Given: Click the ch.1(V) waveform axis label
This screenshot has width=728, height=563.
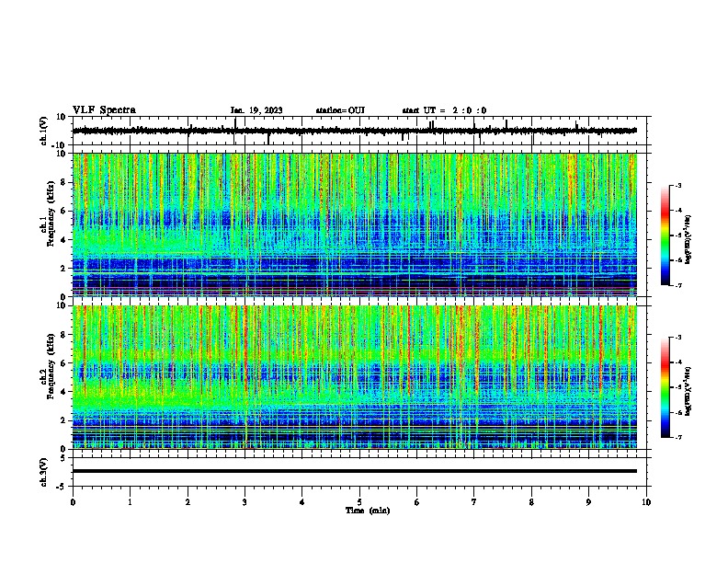Looking at the screenshot, I should (44, 131).
